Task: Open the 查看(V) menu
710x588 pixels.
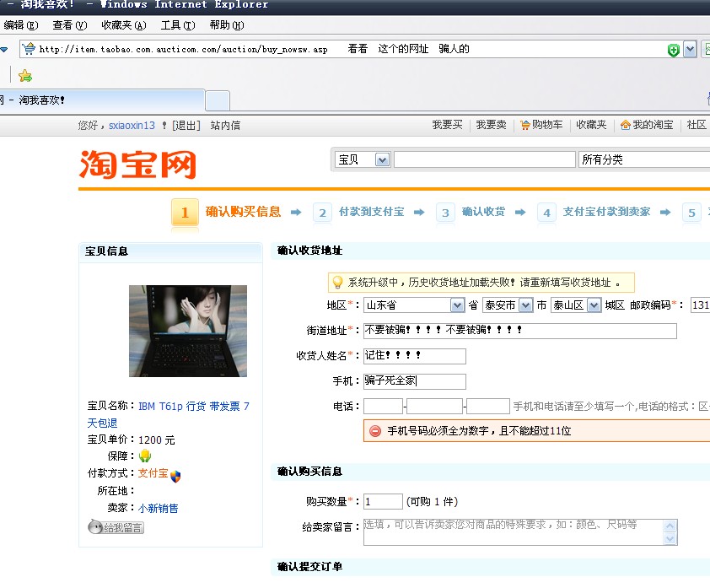Action: tap(70, 25)
